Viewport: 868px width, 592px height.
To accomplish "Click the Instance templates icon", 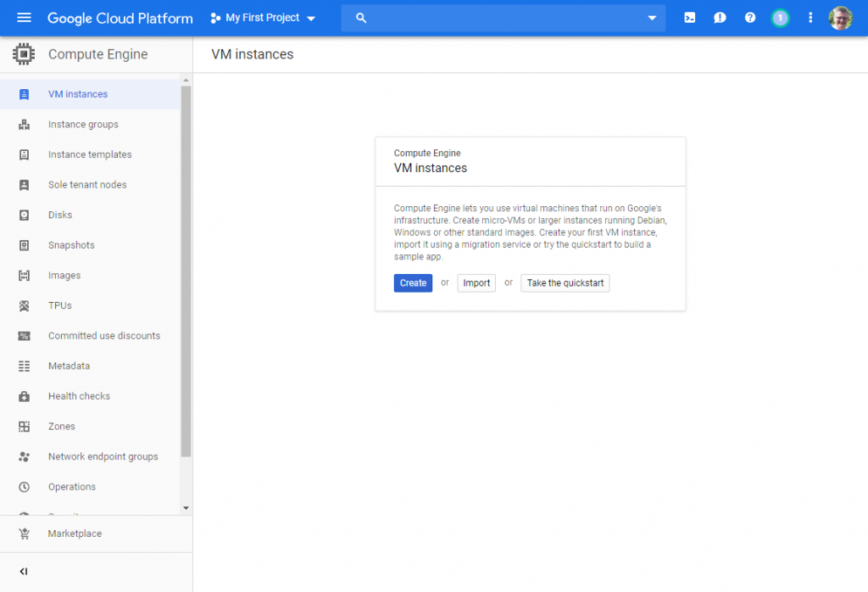I will [x=24, y=154].
